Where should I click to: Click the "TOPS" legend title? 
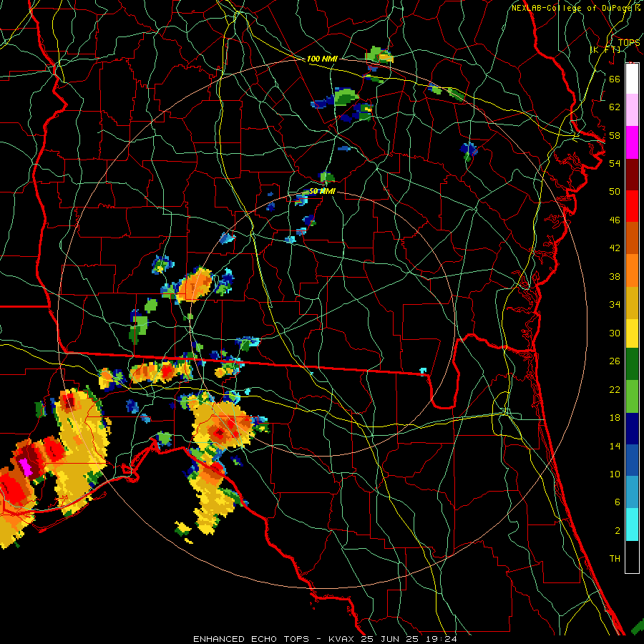(629, 43)
